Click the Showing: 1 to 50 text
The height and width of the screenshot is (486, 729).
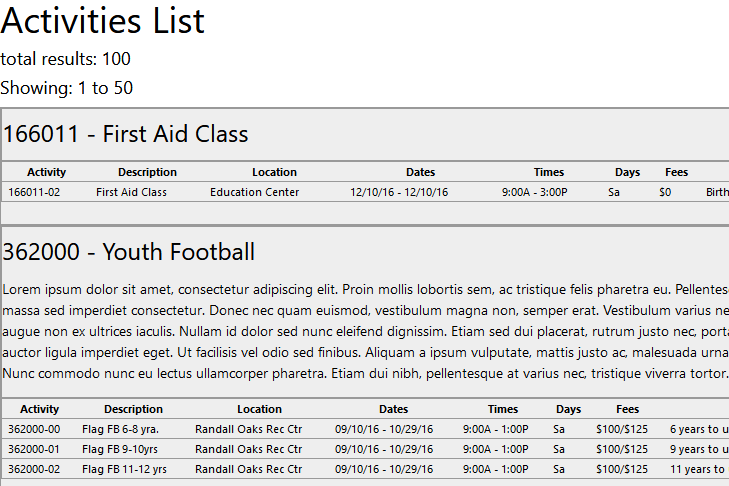66,88
